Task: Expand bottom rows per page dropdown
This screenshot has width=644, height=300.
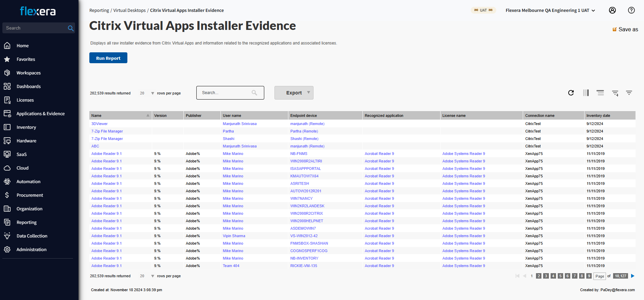Action: (x=153, y=276)
